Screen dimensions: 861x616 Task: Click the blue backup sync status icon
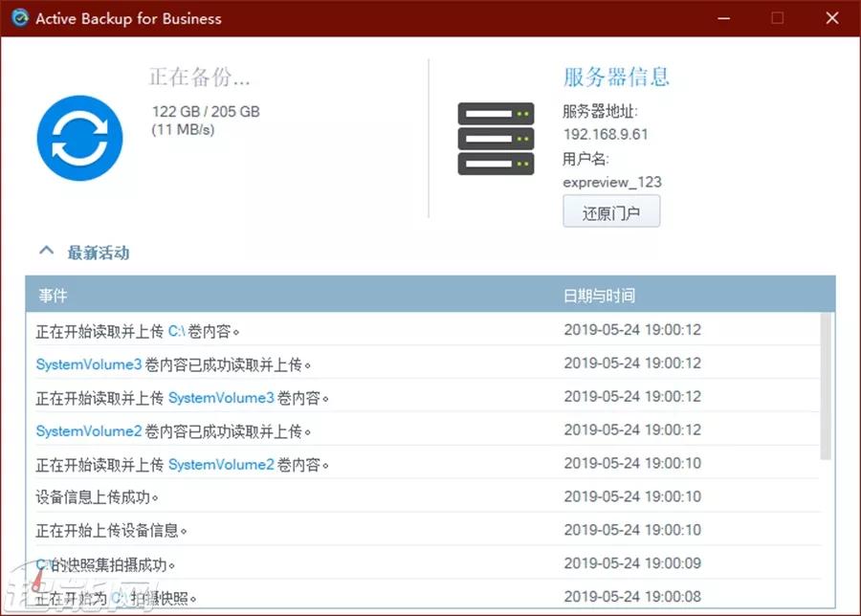(x=80, y=138)
